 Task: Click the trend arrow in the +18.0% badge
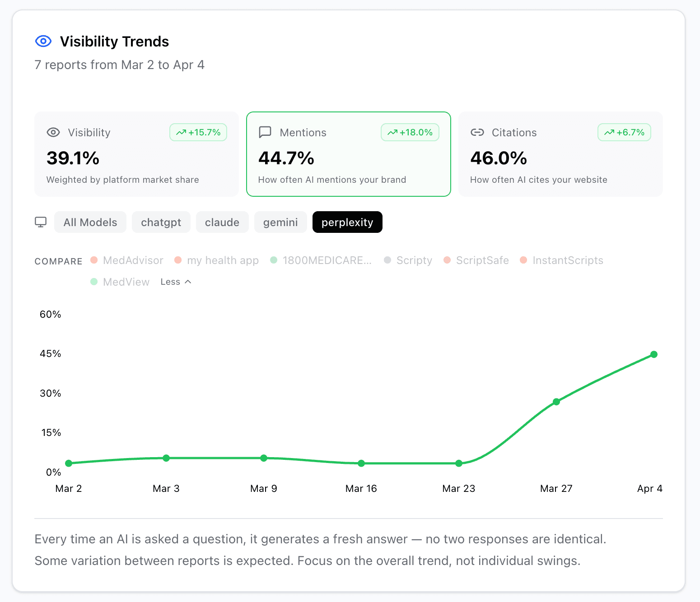(x=393, y=132)
